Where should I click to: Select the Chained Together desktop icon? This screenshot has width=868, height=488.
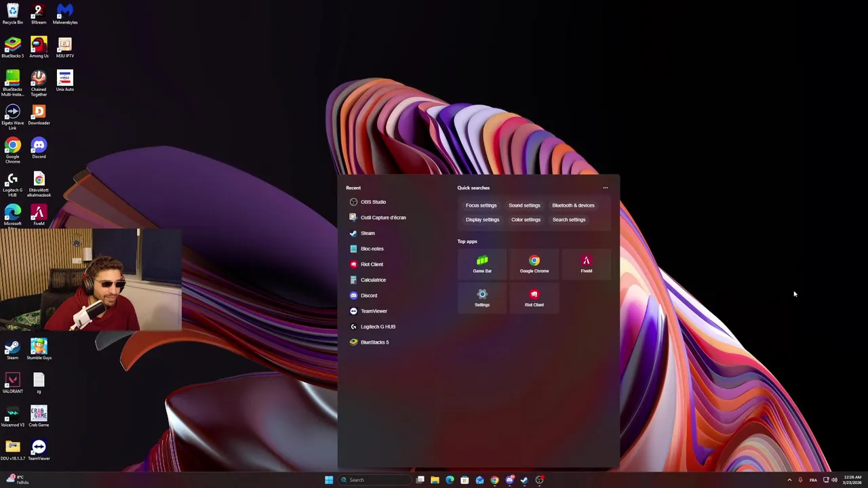(x=39, y=83)
